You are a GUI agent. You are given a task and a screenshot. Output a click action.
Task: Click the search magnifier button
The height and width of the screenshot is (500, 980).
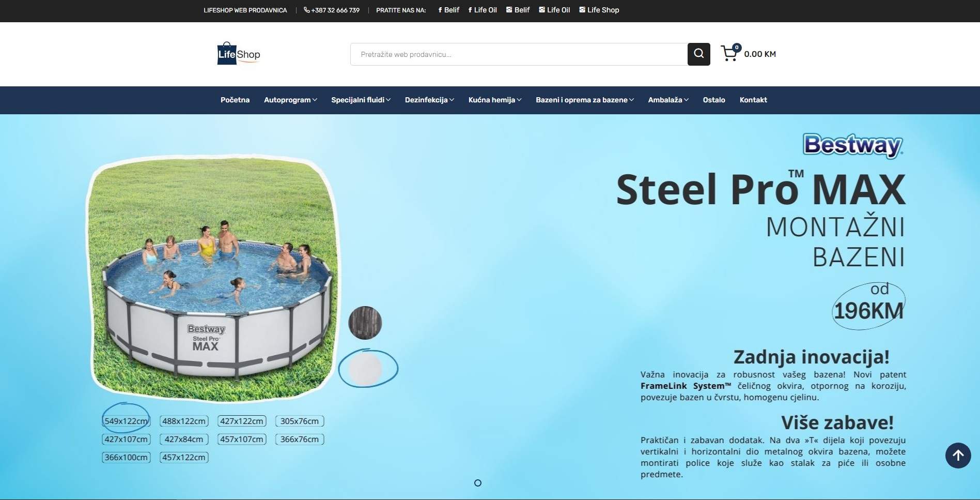pos(698,54)
